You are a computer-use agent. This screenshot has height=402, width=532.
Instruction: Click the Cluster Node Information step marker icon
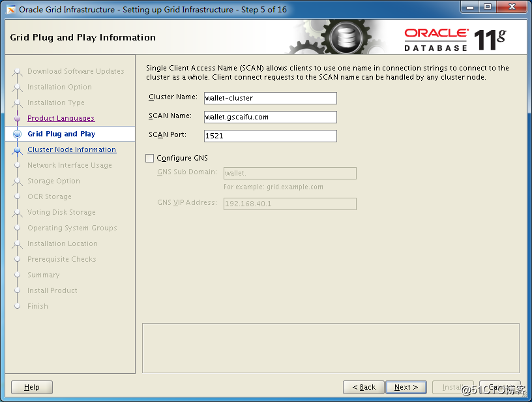(18, 149)
